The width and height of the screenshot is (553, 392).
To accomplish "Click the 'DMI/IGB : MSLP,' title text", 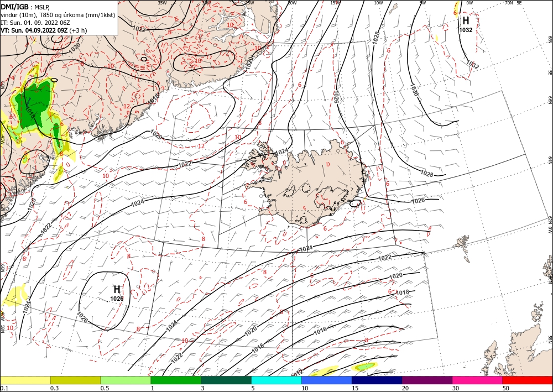I will click(x=25, y=7).
